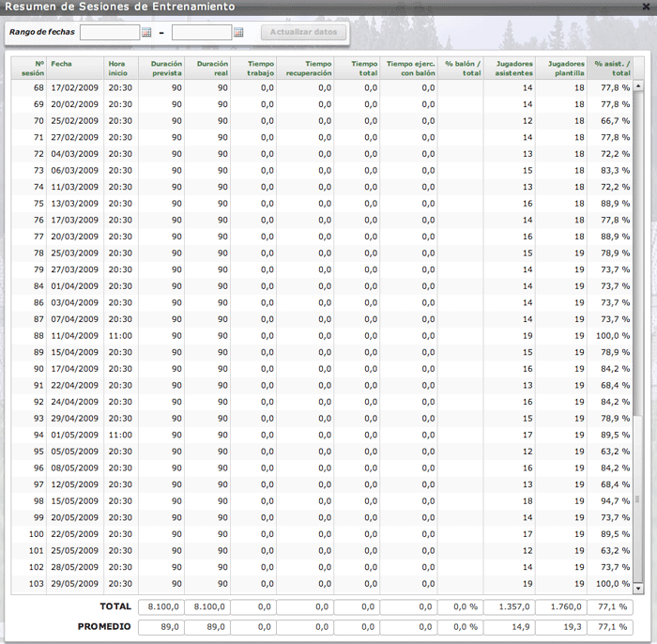Sort by % asist. / total header
This screenshot has width=657, height=644.
(x=610, y=69)
